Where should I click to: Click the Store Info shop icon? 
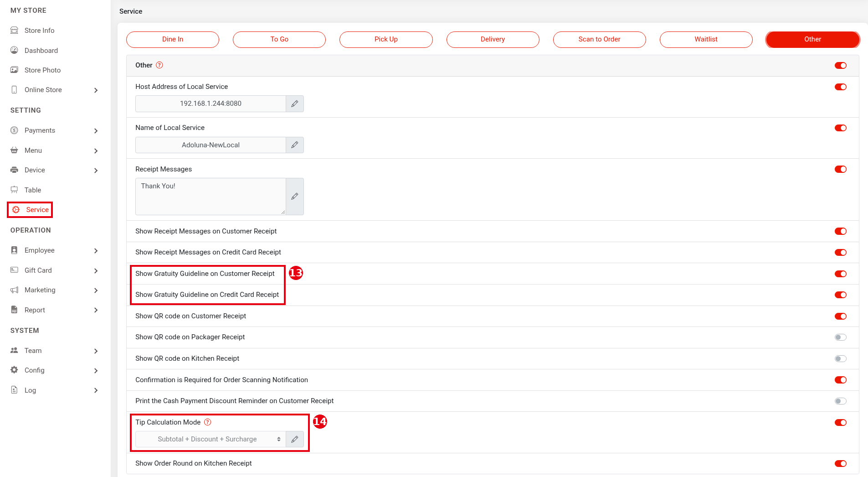tap(15, 31)
